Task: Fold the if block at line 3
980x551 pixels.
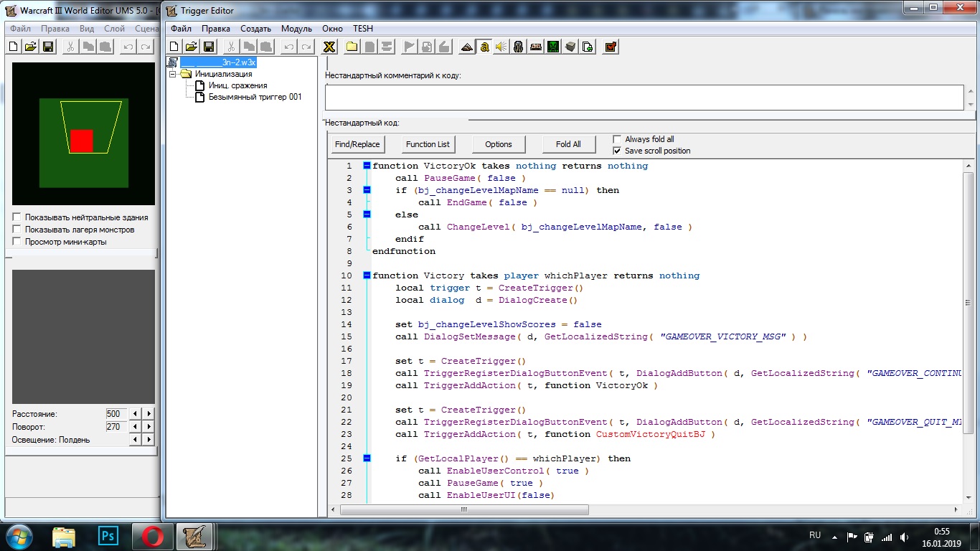Action: [367, 190]
